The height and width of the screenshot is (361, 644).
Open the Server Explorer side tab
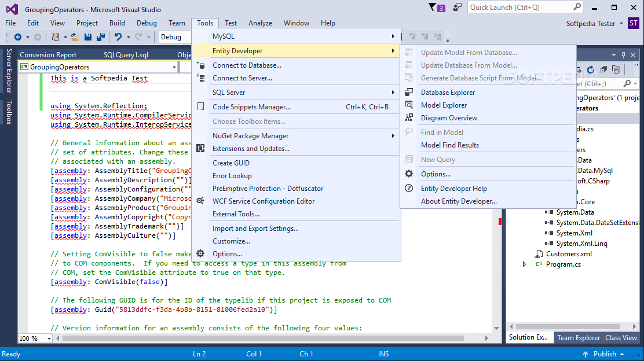tap(9, 71)
